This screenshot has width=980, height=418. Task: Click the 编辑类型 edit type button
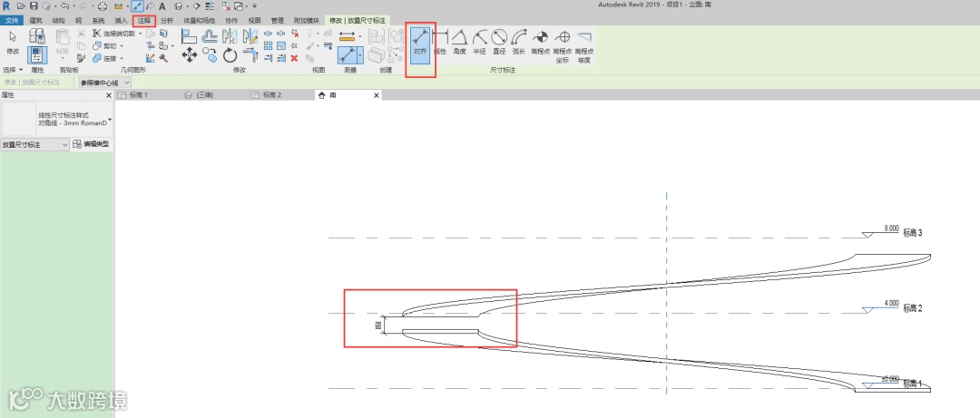[92, 144]
